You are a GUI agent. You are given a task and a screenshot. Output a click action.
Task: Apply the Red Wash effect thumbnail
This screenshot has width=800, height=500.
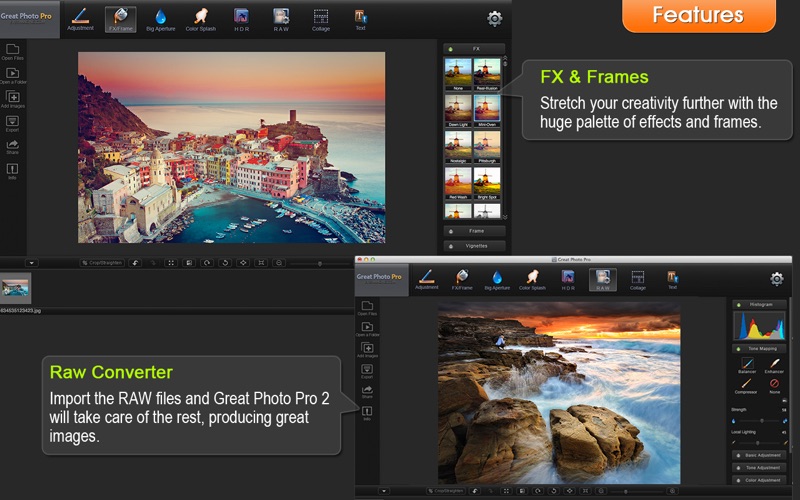(458, 183)
